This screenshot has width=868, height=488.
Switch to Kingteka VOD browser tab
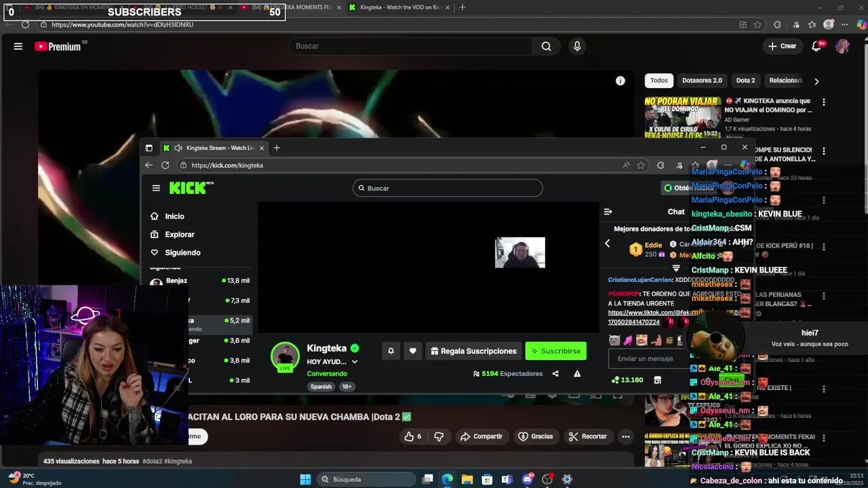coord(399,7)
